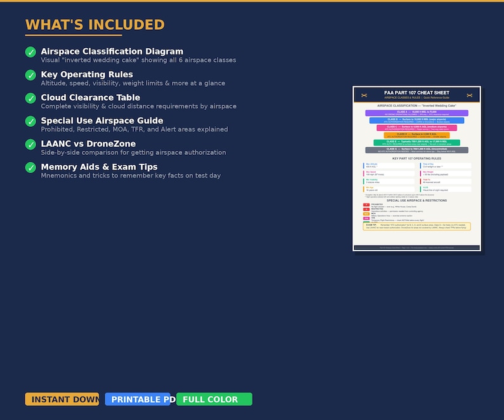This screenshot has height=420, width=504.
Task: Click the right drone icon in cheat sheet header
Action: (470, 95)
